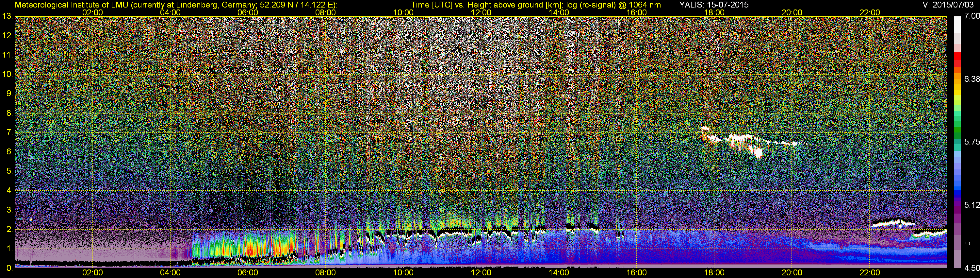Screen dimensions: 980x278
Task: Click the 5.12 color scale value
Action: (972, 205)
